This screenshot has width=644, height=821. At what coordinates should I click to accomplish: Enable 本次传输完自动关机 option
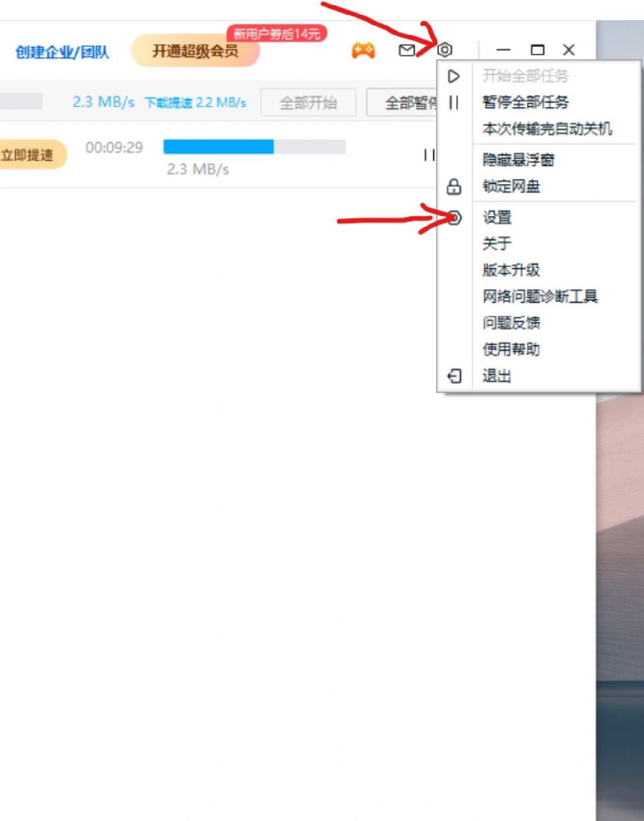547,128
